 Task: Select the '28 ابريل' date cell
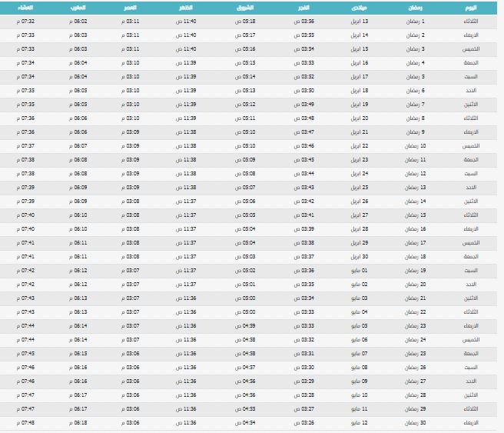tap(360, 229)
